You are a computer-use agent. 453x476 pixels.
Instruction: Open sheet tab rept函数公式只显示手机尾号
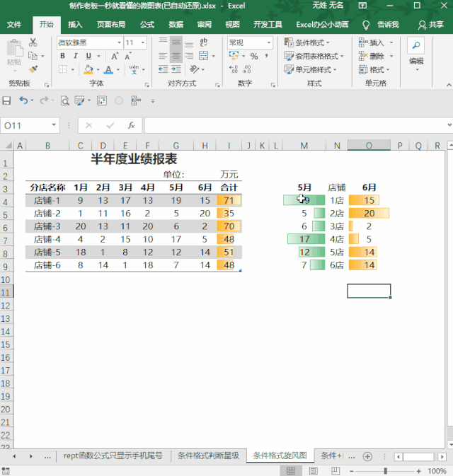point(113,455)
